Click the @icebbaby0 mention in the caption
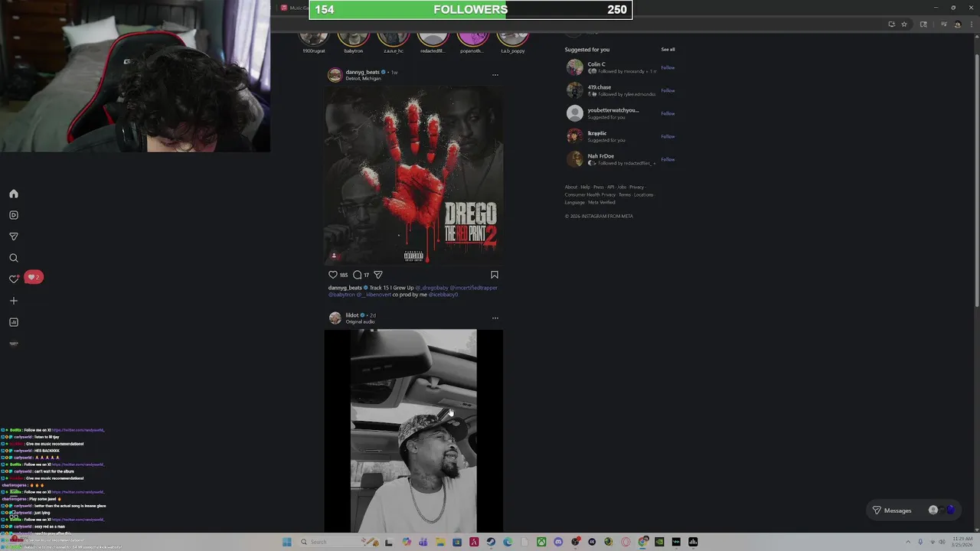Viewport: 980px width, 551px height. (x=443, y=295)
